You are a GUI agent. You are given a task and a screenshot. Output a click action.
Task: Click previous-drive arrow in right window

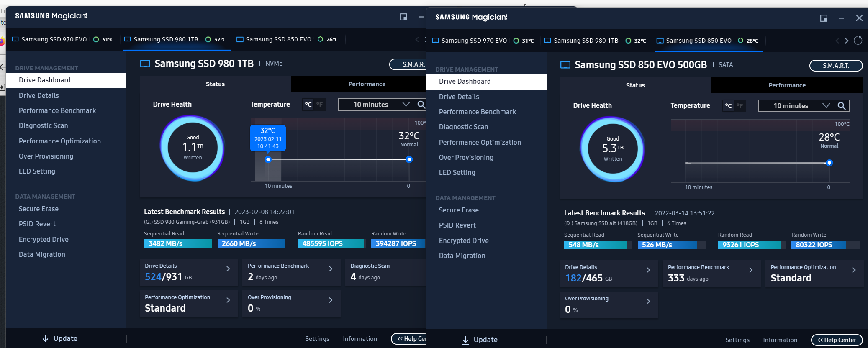(x=837, y=41)
